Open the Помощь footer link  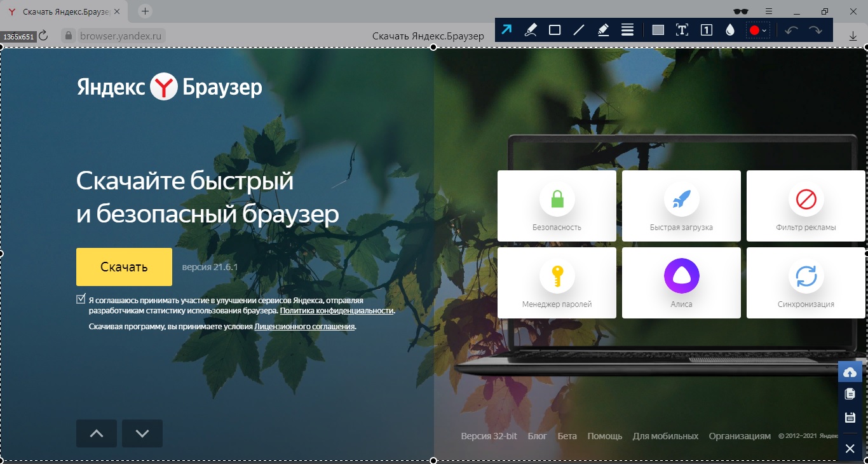pyautogui.click(x=604, y=436)
